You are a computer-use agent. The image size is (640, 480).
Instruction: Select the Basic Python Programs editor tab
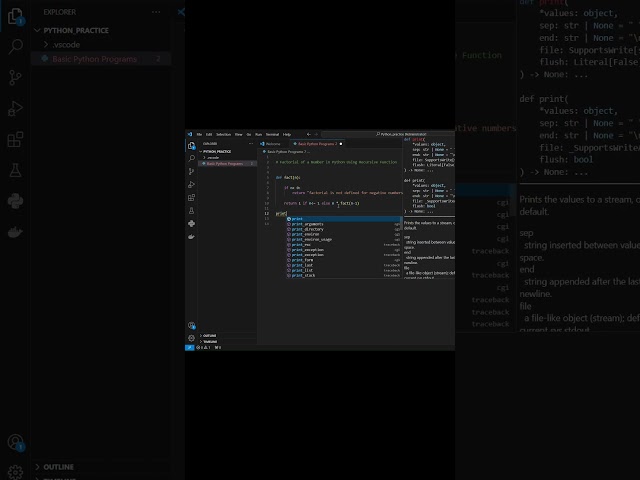click(318, 144)
